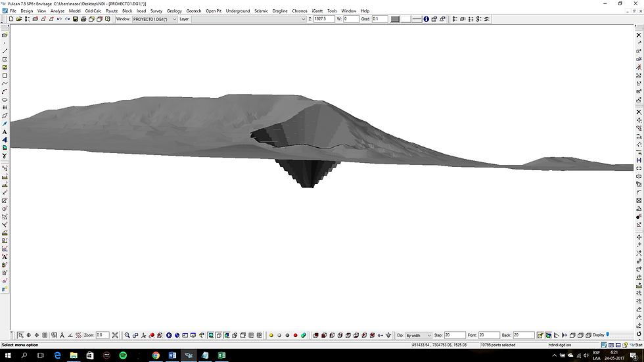Open the Underground menu
The width and height of the screenshot is (644, 362).
pos(238,11)
